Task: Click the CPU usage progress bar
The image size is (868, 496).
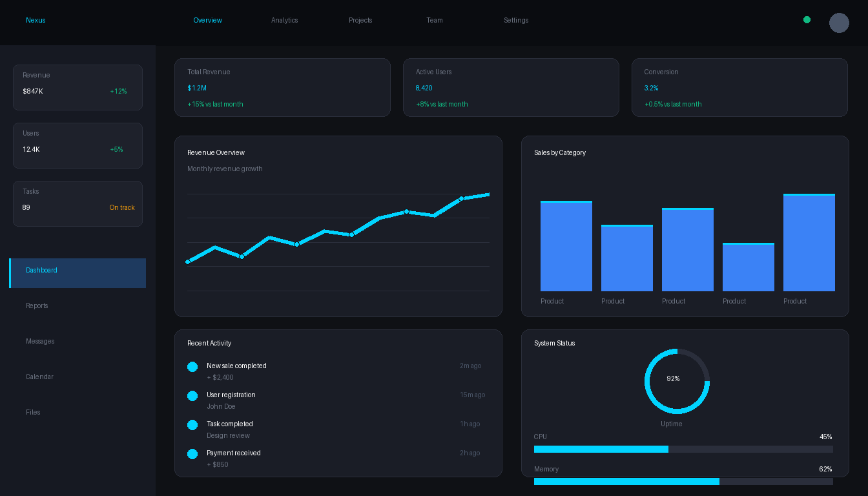Action: (x=683, y=449)
